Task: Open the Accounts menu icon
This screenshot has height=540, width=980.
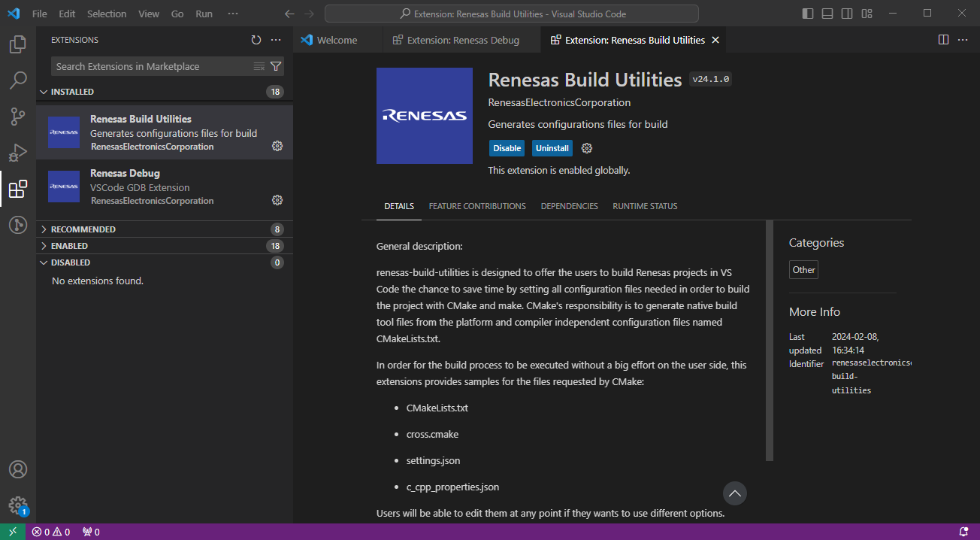Action: point(18,469)
